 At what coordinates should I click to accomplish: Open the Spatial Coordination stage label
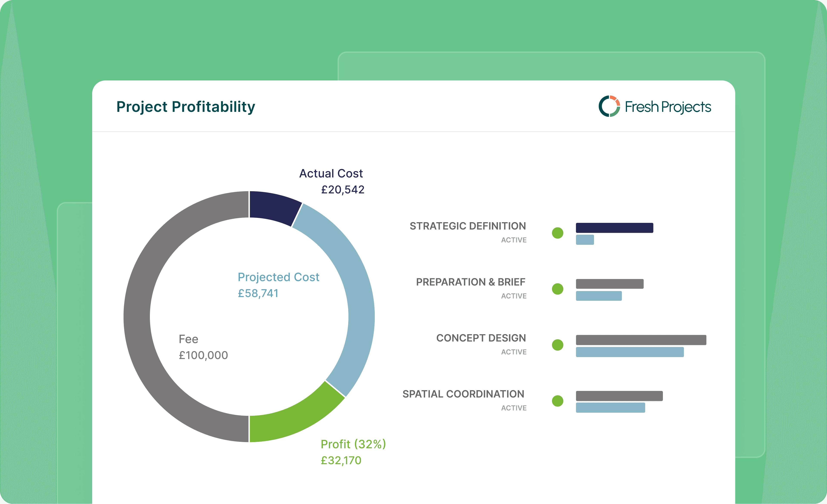[x=463, y=394]
